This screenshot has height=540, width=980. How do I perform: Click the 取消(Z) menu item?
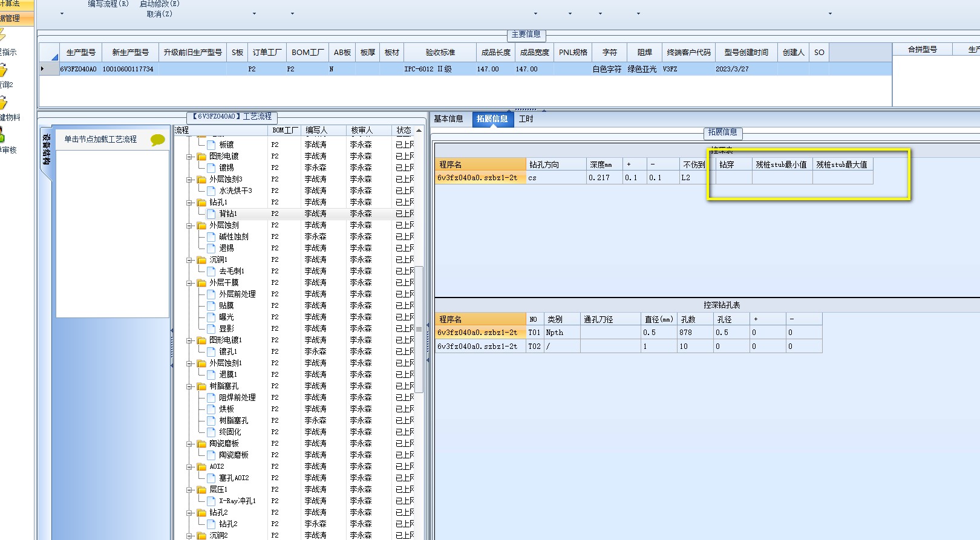pyautogui.click(x=160, y=14)
